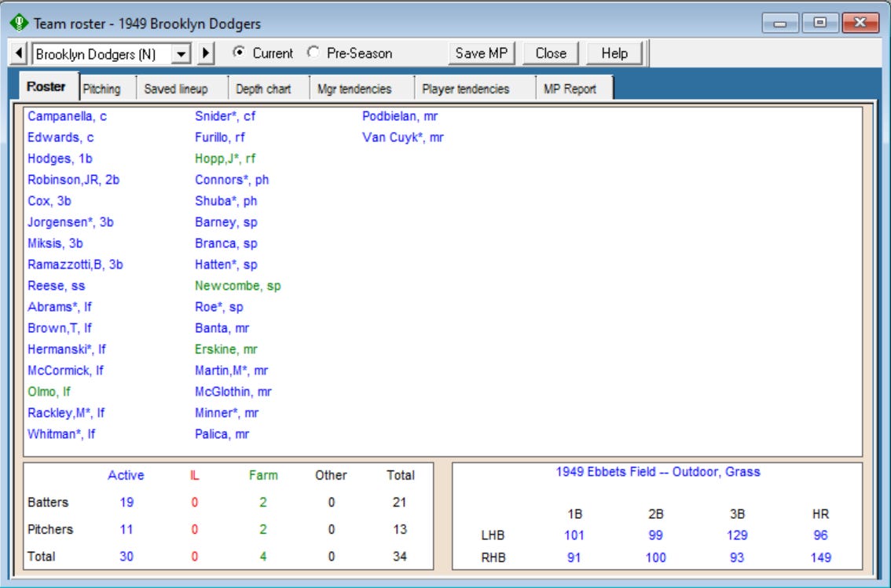Open the Depth chart tab

point(264,89)
